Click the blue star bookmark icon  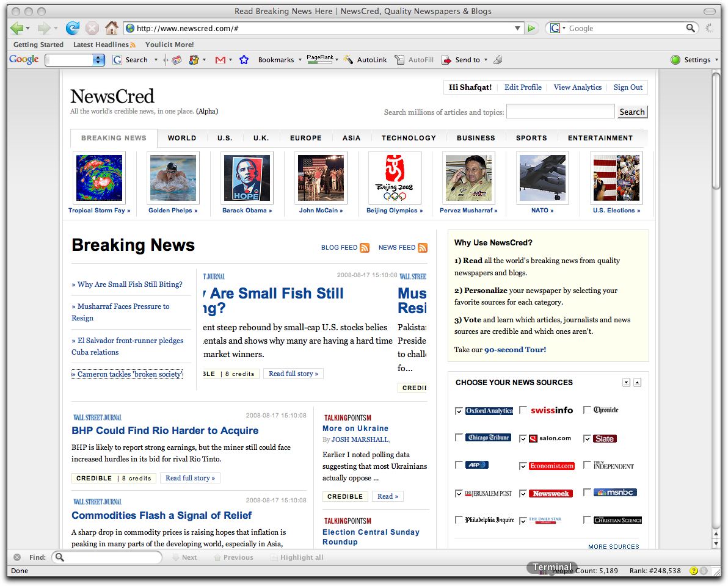(244, 60)
